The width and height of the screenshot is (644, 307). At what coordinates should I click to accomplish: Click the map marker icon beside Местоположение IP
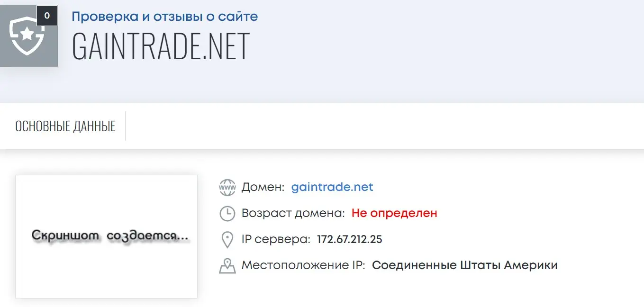tap(227, 266)
